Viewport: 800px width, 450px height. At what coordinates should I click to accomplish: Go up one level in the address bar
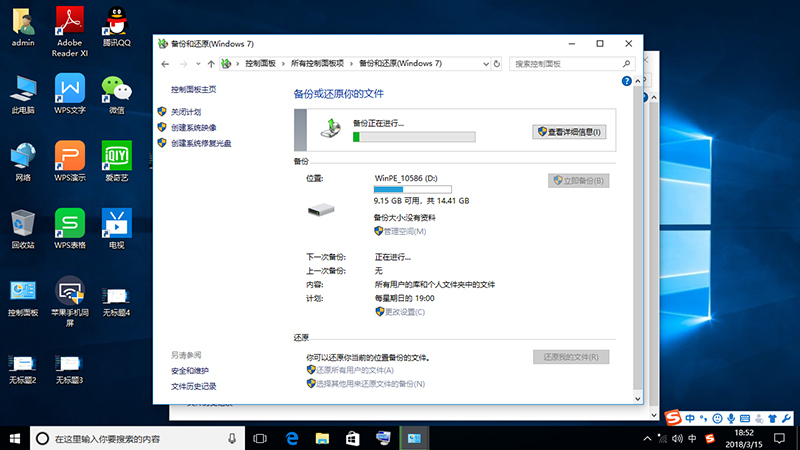click(211, 64)
